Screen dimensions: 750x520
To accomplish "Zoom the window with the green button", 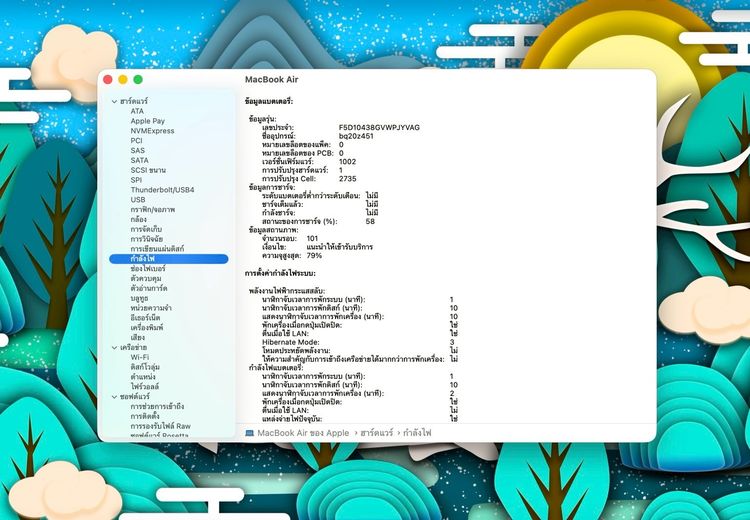I will point(138,79).
